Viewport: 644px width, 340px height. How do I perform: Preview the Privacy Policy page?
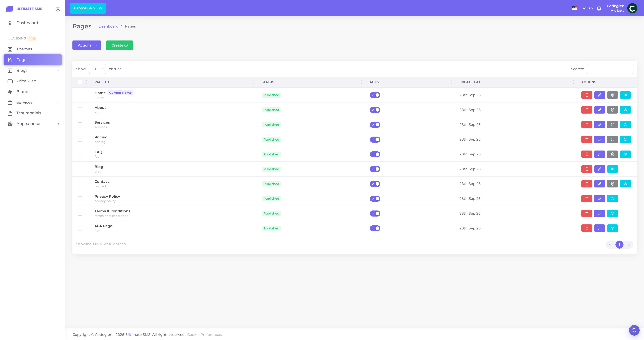point(612,199)
